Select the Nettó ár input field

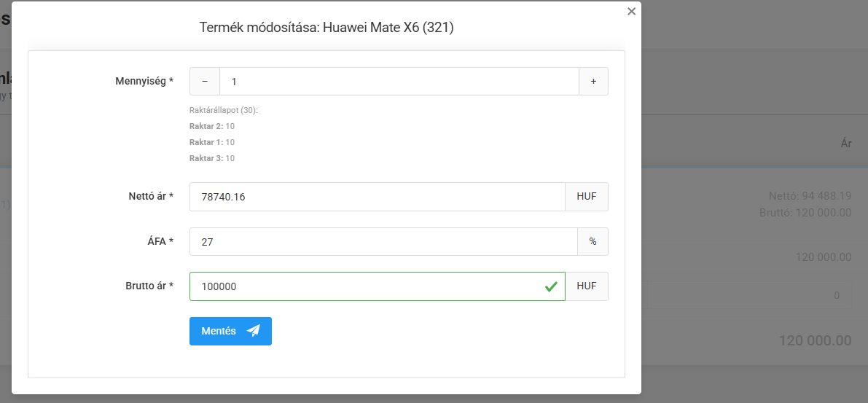tap(377, 197)
